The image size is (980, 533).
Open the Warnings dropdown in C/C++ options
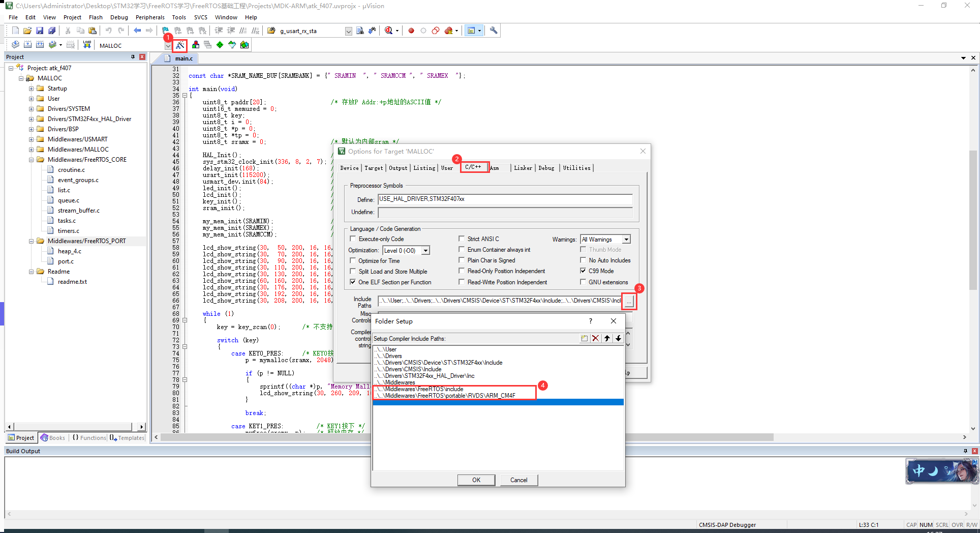626,239
